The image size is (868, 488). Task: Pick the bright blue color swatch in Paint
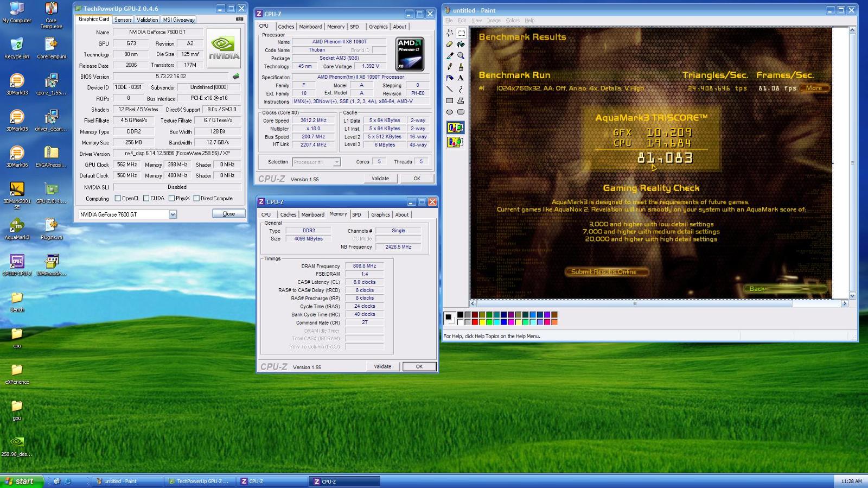[503, 322]
